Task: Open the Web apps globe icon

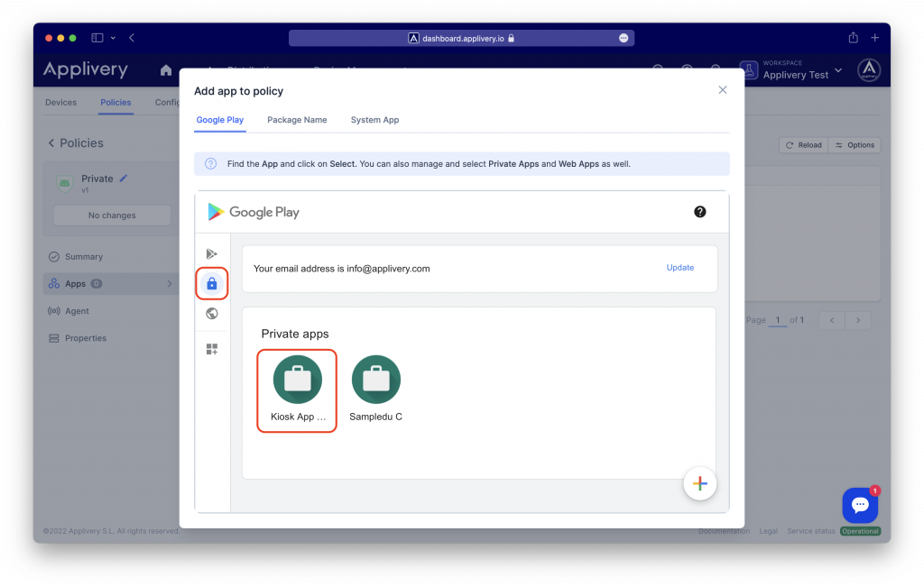Action: pos(211,313)
